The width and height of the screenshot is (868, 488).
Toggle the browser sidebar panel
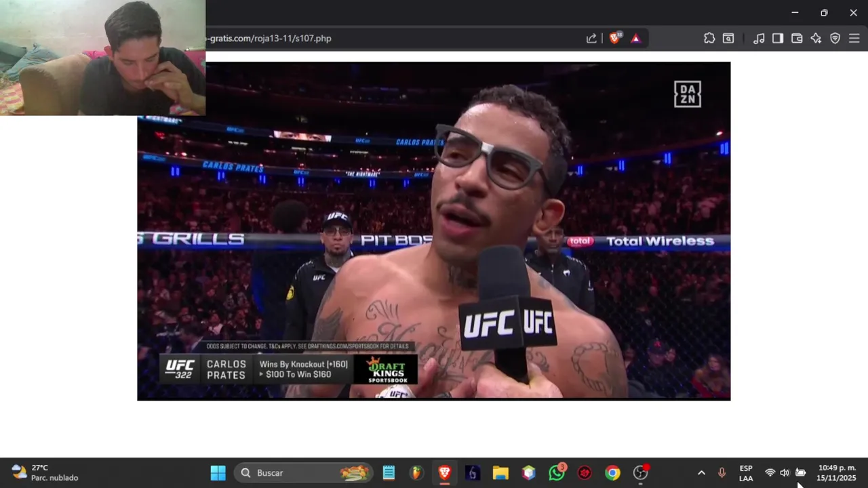pos(778,39)
